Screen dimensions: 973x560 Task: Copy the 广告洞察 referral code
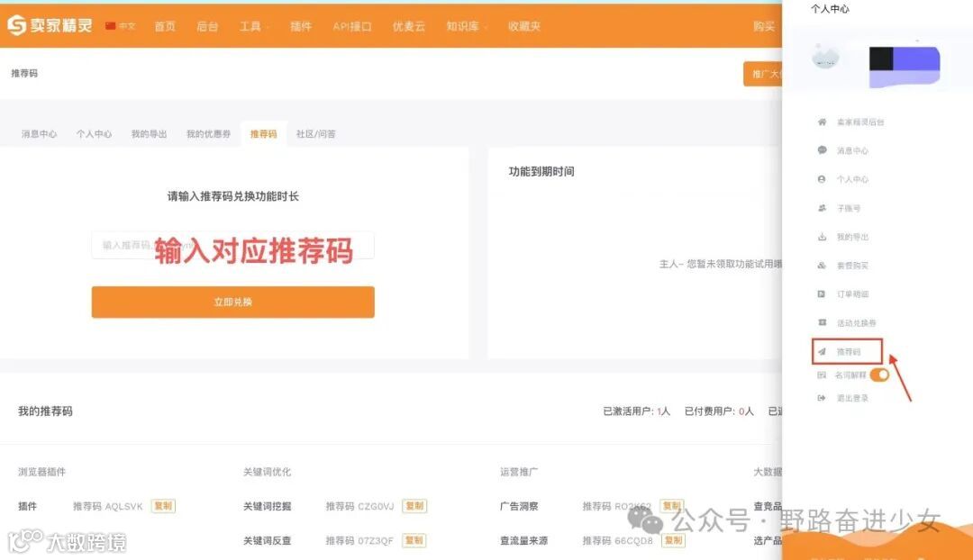point(671,506)
